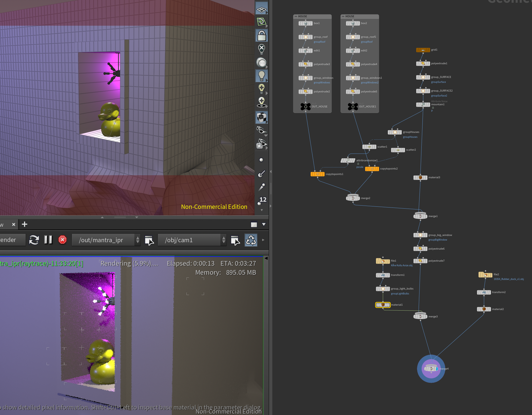Collapse the second HOUSE network box

click(x=343, y=16)
